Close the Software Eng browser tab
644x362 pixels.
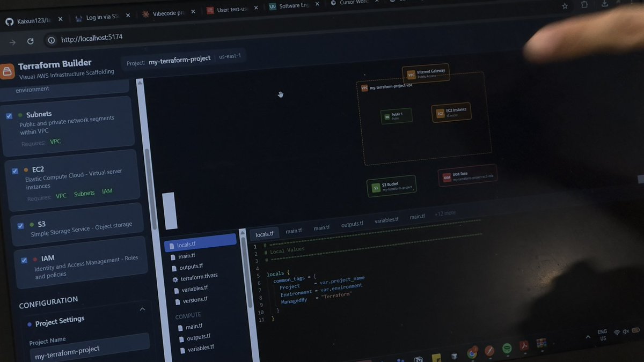click(x=317, y=4)
